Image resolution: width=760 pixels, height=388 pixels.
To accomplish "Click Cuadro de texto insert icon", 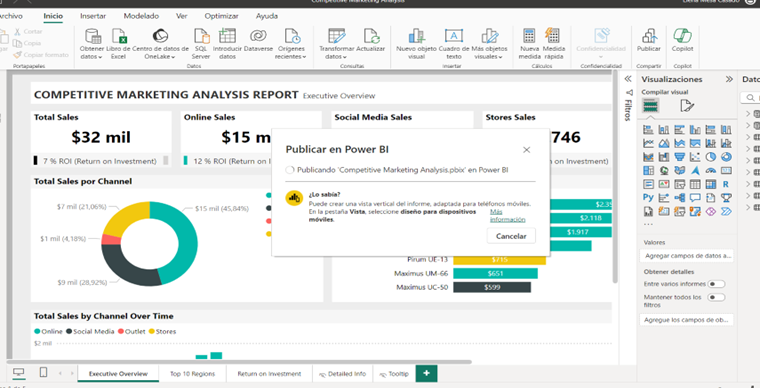I will pyautogui.click(x=454, y=36).
